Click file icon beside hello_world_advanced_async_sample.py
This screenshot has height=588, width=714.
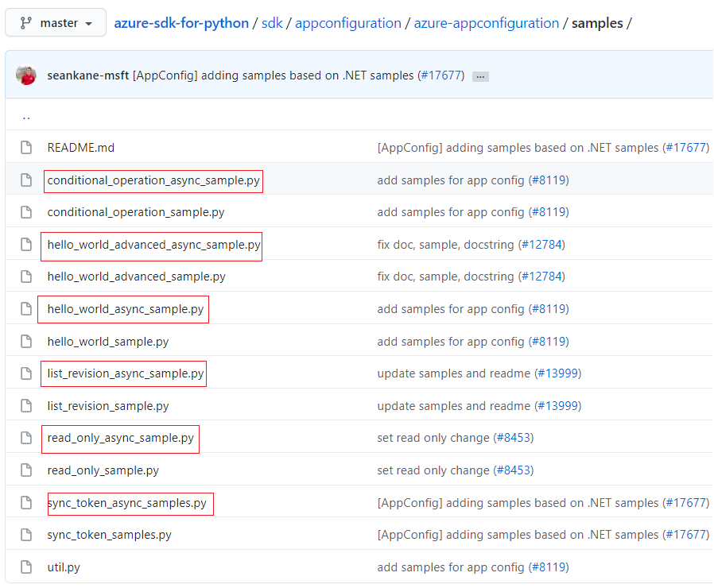[x=26, y=245]
